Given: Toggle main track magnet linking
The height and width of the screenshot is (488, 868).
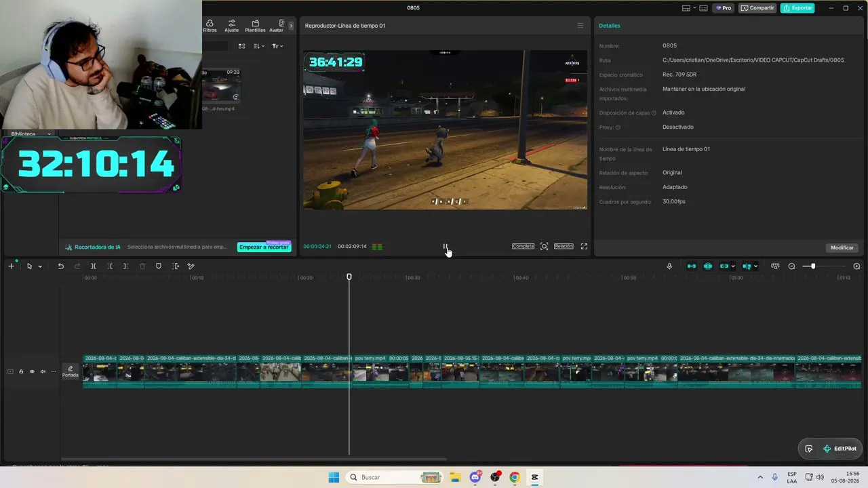Looking at the screenshot, I should coord(692,266).
